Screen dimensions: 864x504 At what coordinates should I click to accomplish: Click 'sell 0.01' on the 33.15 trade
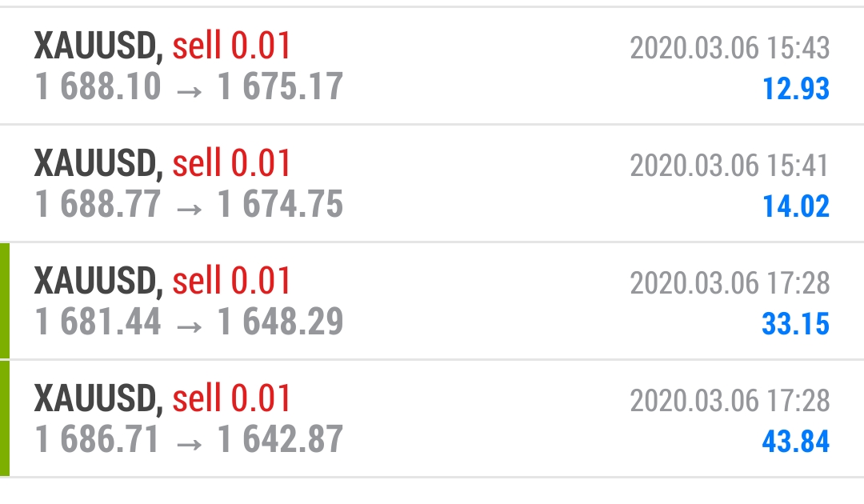[231, 280]
